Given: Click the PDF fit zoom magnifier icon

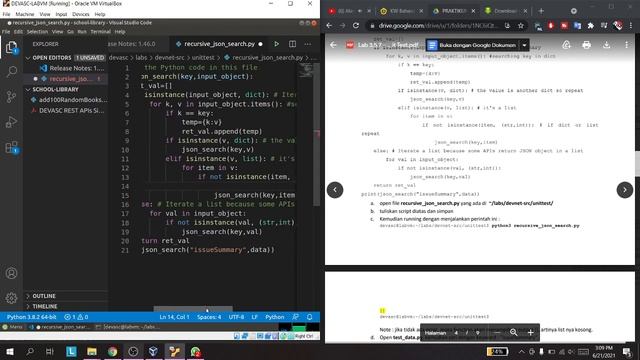Looking at the screenshot, I should [x=513, y=333].
